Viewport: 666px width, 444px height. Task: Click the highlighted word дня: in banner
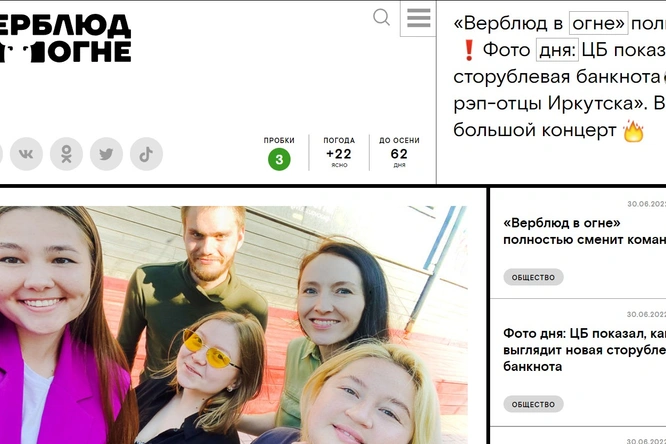click(x=557, y=50)
